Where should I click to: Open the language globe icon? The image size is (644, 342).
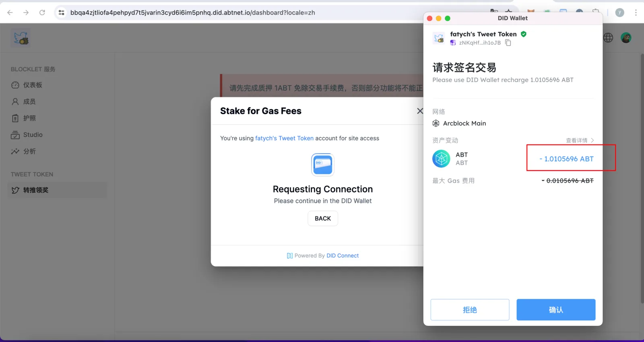click(x=608, y=38)
